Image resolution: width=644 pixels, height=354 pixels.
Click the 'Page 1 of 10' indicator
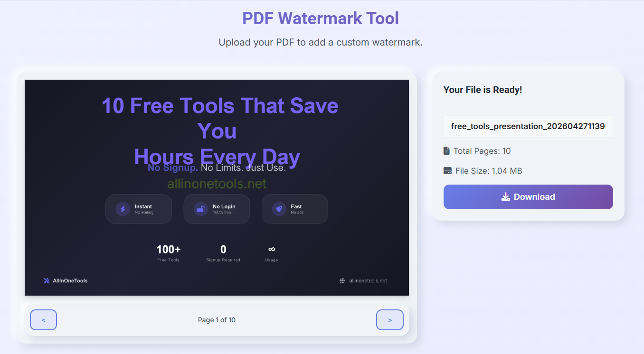(x=217, y=320)
